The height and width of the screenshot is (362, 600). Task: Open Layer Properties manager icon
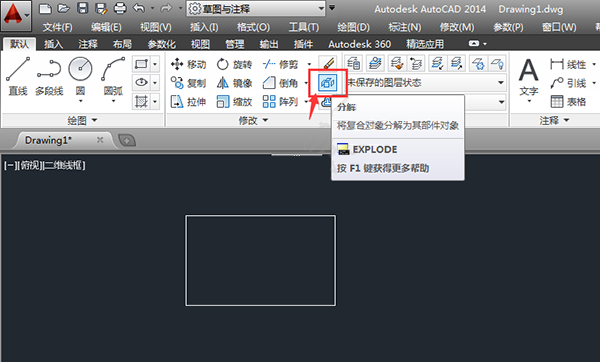pyautogui.click(x=354, y=64)
